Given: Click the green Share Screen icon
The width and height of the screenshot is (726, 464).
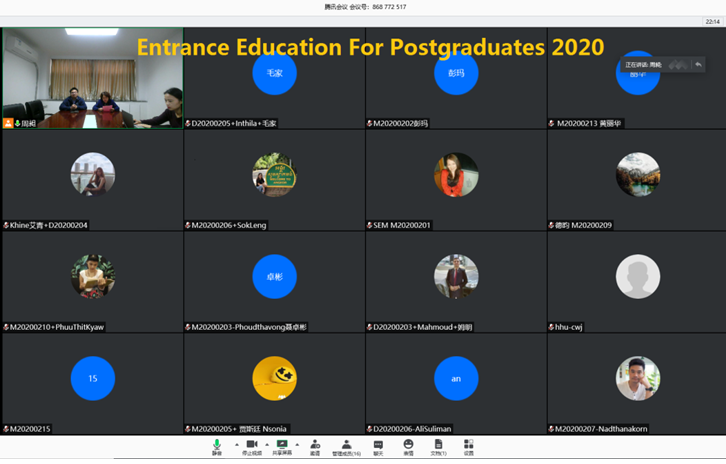Looking at the screenshot, I should point(283,446).
